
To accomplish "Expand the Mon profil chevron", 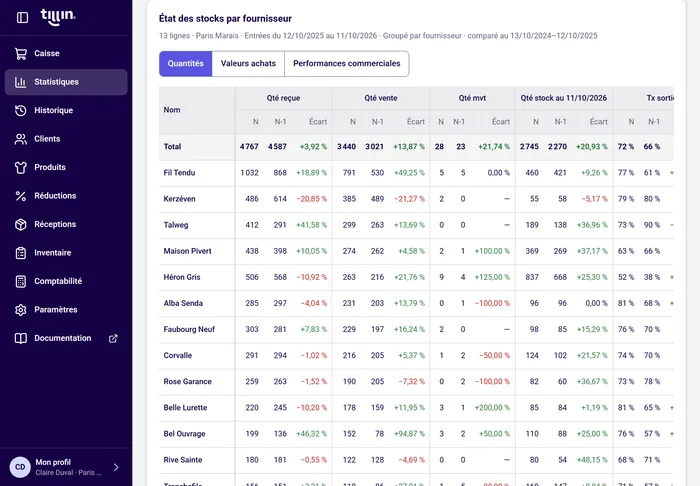I will tap(116, 467).
